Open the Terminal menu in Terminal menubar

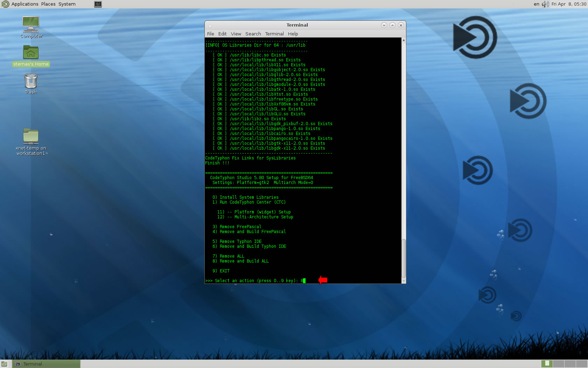[x=274, y=34]
